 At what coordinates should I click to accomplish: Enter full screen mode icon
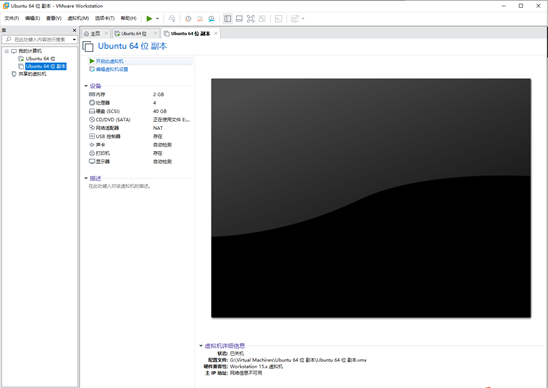[x=251, y=19]
